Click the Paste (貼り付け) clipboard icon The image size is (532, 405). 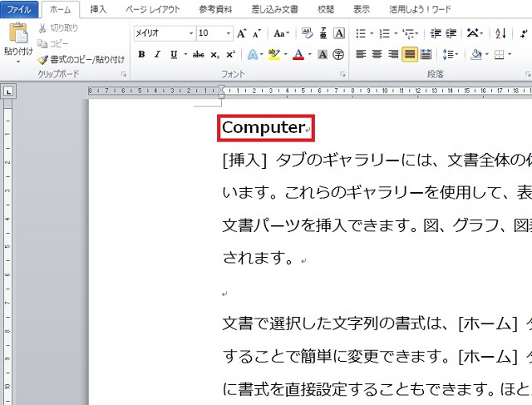click(18, 33)
